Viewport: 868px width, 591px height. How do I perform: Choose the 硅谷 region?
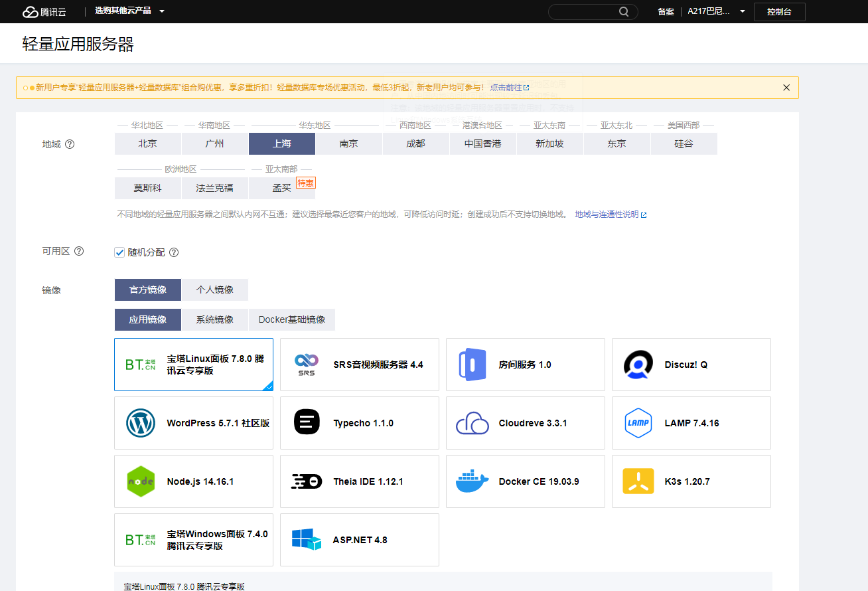[x=684, y=143]
